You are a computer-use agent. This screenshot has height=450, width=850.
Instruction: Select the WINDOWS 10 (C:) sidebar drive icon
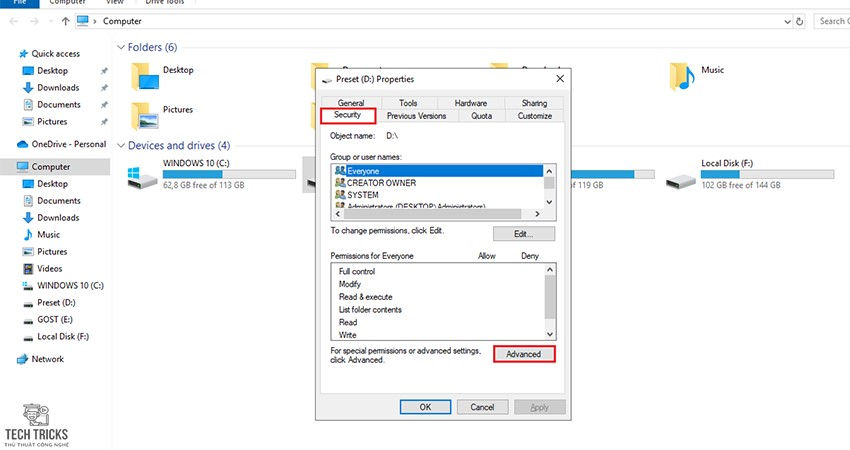tap(28, 286)
